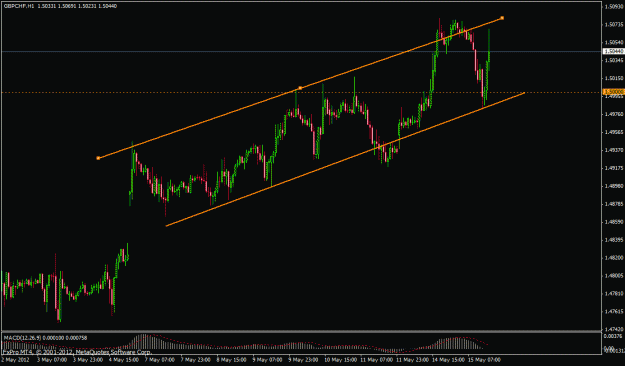The height and width of the screenshot is (366, 625).
Task: Click the 10 May 15:00 time label
Action: pos(340,360)
